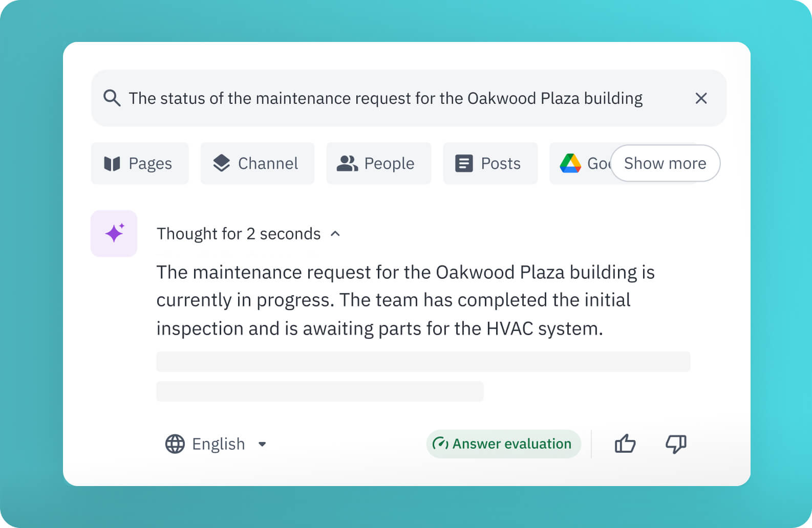This screenshot has width=812, height=528.
Task: Select the People filter icon
Action: pyautogui.click(x=347, y=163)
